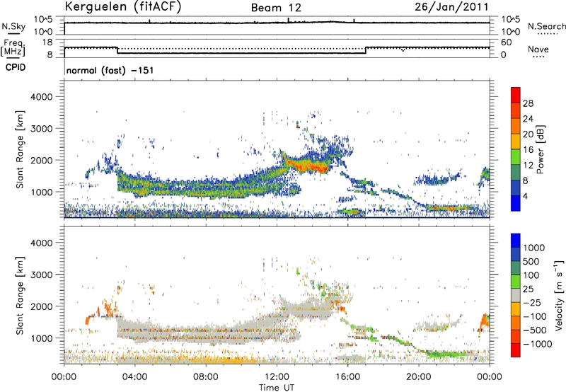Screen dimensions: 566x392
Task: Click the '16:00' time axis tick
Action: (348, 377)
